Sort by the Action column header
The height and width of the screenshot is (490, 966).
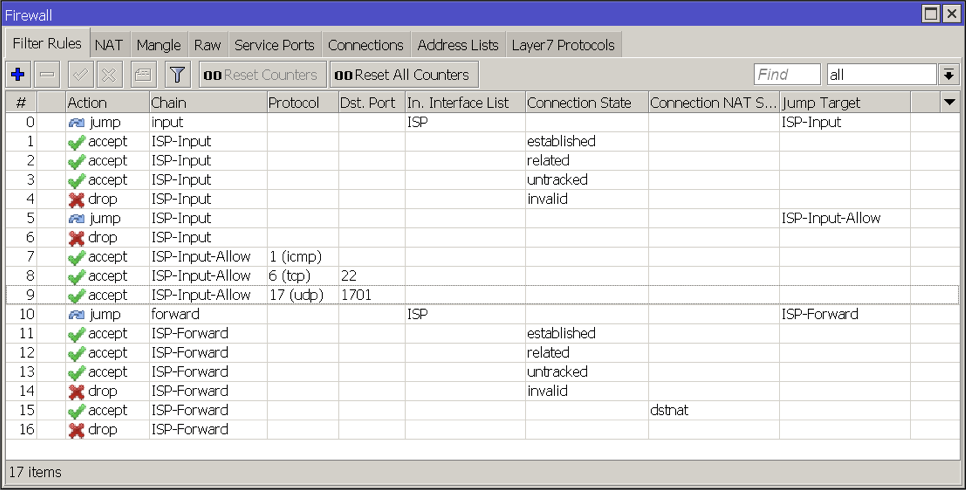tap(107, 102)
